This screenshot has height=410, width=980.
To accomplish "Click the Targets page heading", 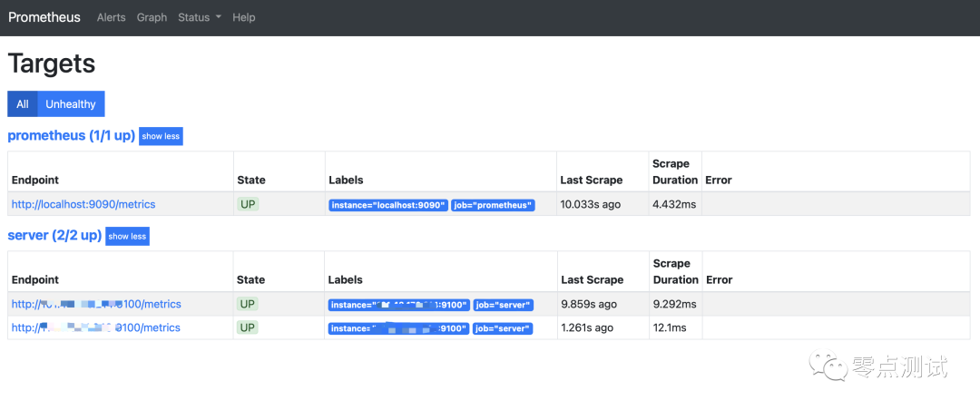I will point(51,63).
